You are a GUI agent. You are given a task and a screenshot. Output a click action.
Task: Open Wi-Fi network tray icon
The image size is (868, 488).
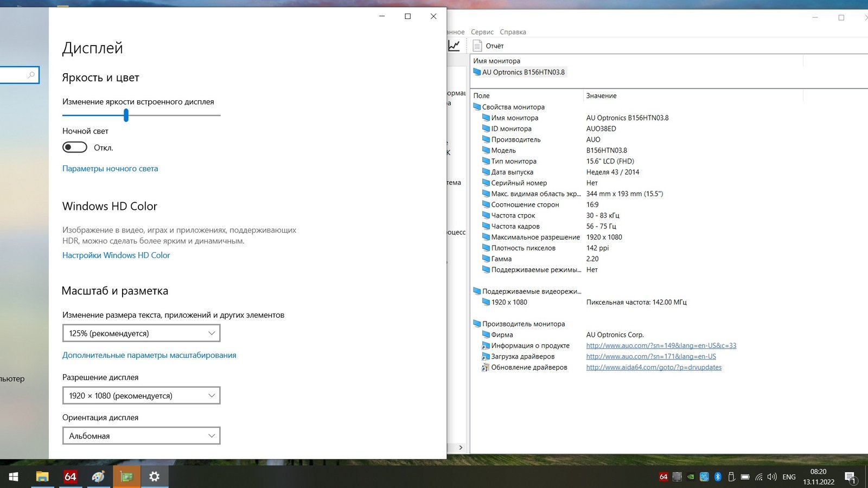759,477
